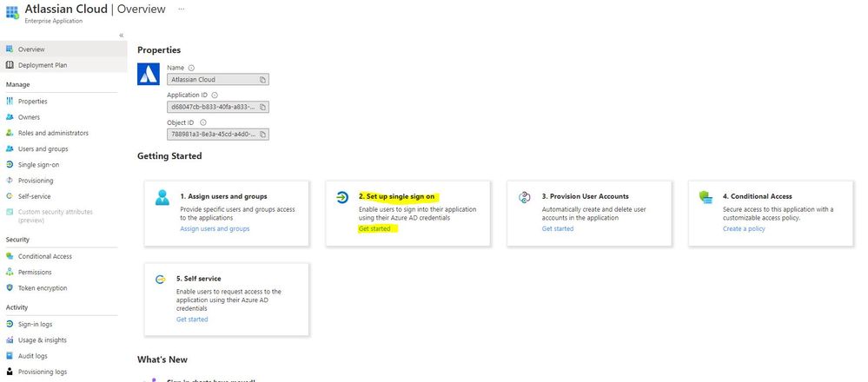Screen dimensions: 868x382
Task: Click the Sign-in logs icon
Action: tap(9, 325)
